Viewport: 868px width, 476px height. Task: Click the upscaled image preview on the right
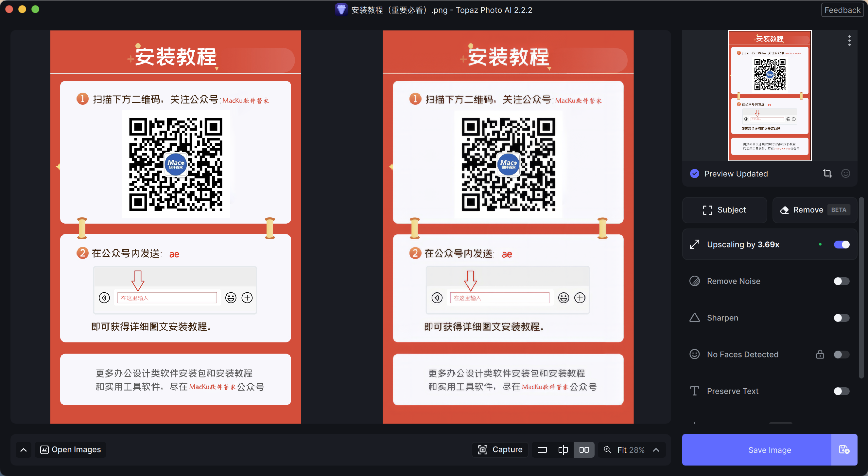pos(508,227)
